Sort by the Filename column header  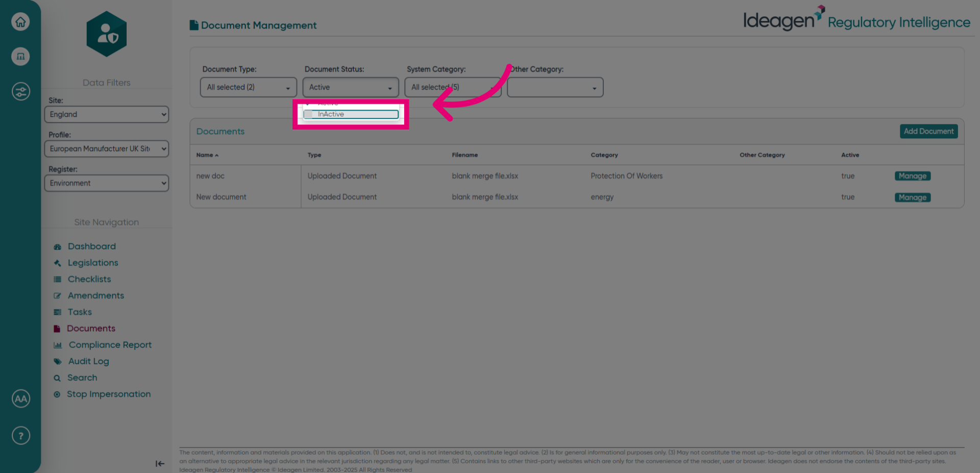coord(465,155)
